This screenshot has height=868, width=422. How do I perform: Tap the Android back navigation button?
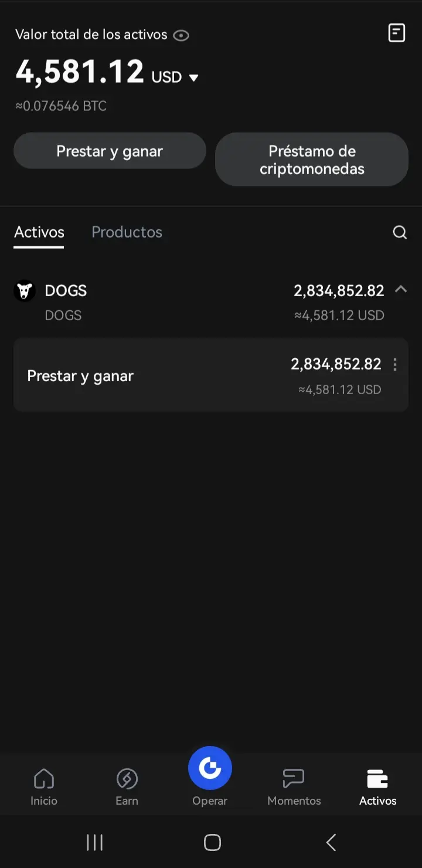click(331, 843)
